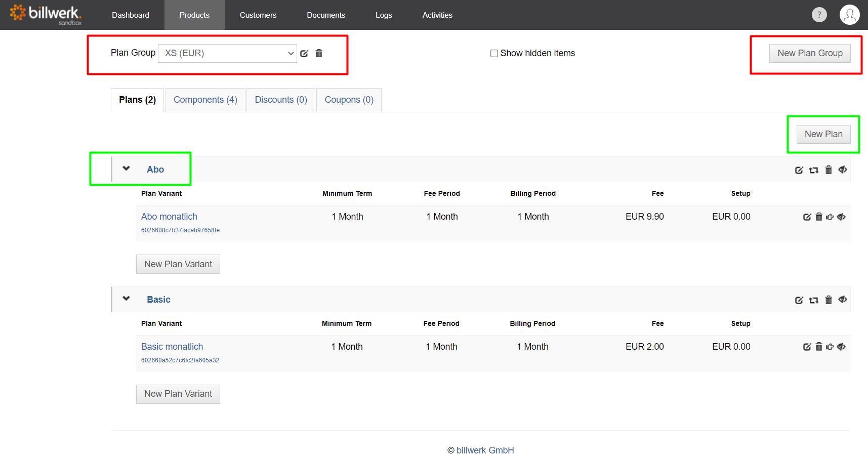Image resolution: width=868 pixels, height=457 pixels.
Task: Click the EUR 9.90 fee value
Action: coord(644,217)
